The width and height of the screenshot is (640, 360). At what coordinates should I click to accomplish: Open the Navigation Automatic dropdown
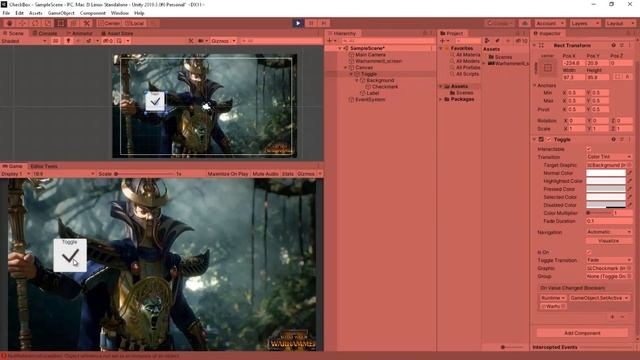[x=609, y=232]
